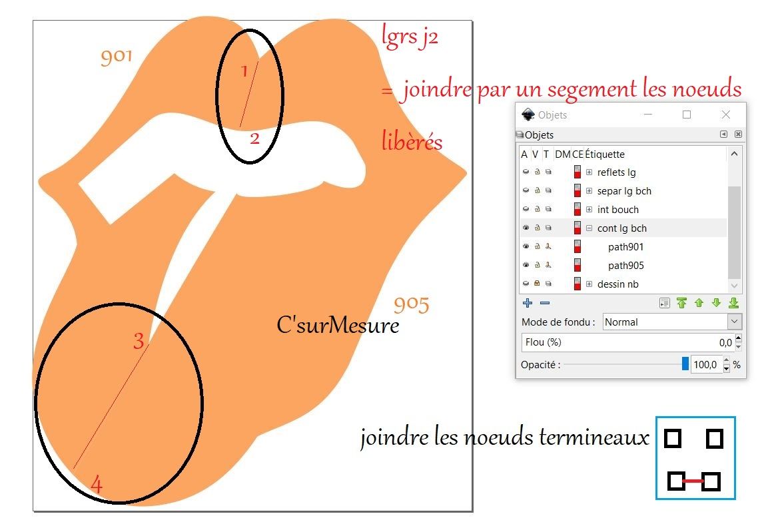Lock the path905 object
This screenshot has width=770, height=532.
click(x=538, y=265)
